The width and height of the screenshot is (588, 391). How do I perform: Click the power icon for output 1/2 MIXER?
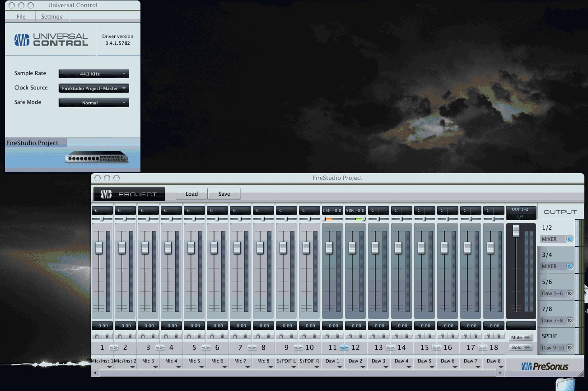[x=569, y=239]
